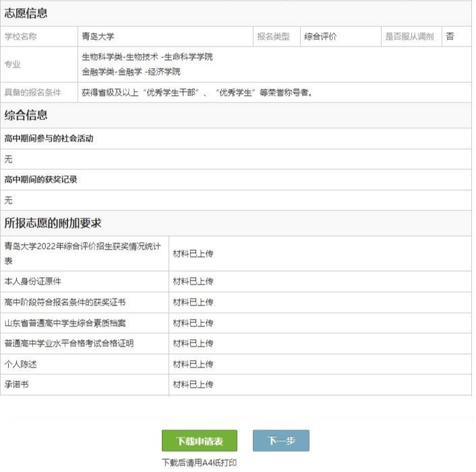Click the 高中阶段符合报名条件的获奖证书 row label
Screen dimensions: 476x472
click(65, 303)
